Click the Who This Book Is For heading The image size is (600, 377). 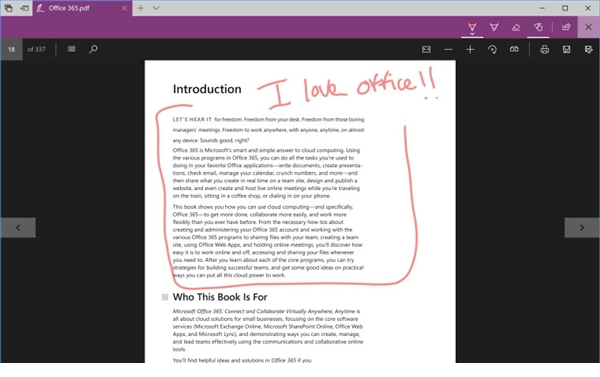pos(220,297)
